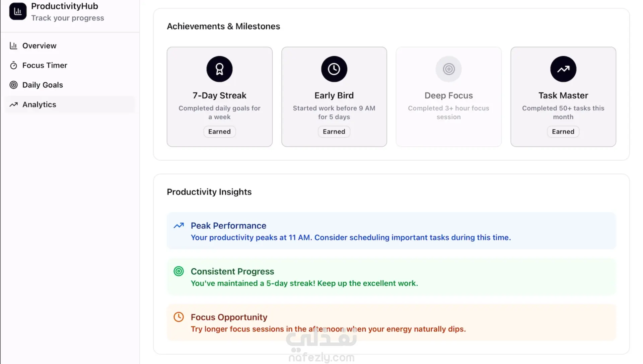Click the Consistent Progress target icon
Screen dimensions: 643x364
point(179,271)
